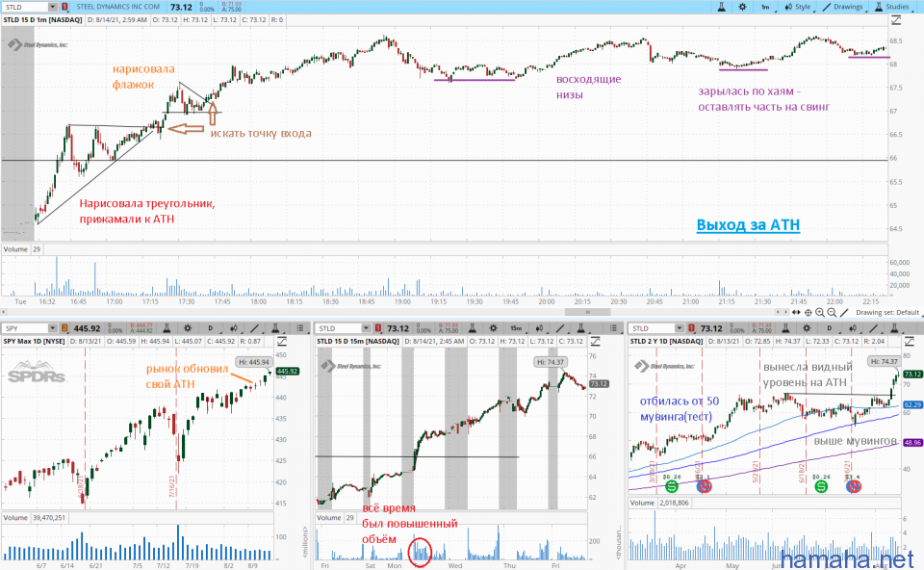Select the line drawing tool in bottom bar
924x570 pixels.
[844, 312]
